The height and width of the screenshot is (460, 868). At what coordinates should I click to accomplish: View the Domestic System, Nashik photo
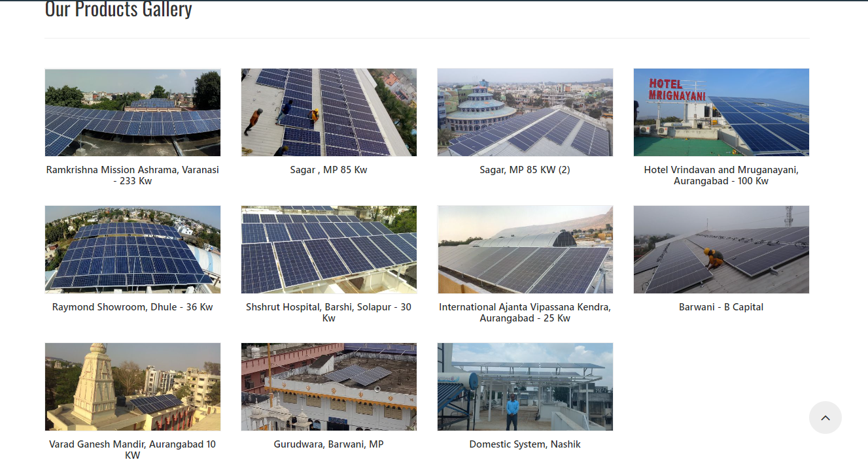point(525,387)
